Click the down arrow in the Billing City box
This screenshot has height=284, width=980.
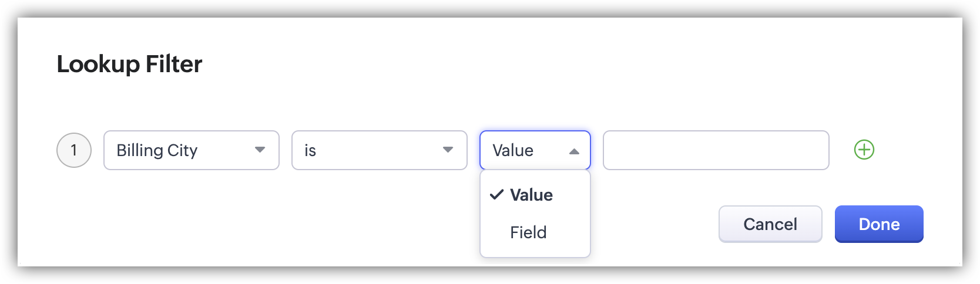(x=260, y=150)
